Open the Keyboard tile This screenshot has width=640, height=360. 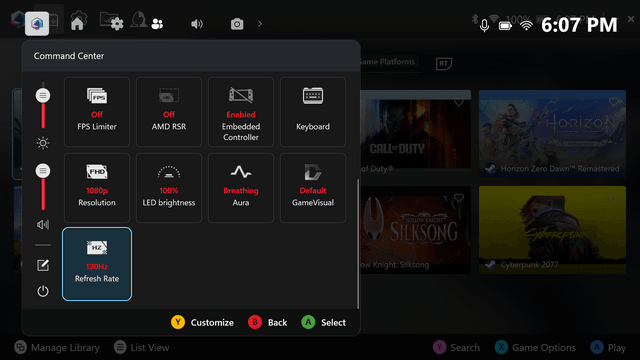click(x=313, y=112)
